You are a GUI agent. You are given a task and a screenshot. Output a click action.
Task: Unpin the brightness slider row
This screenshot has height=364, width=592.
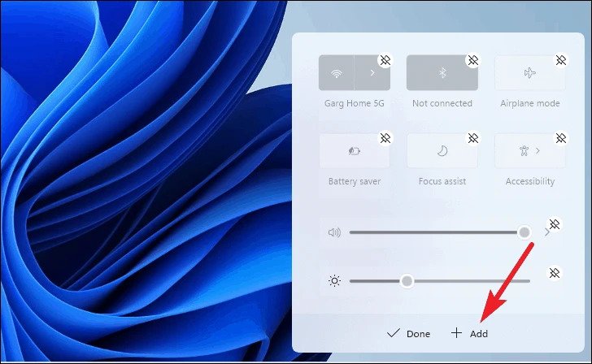coord(555,273)
